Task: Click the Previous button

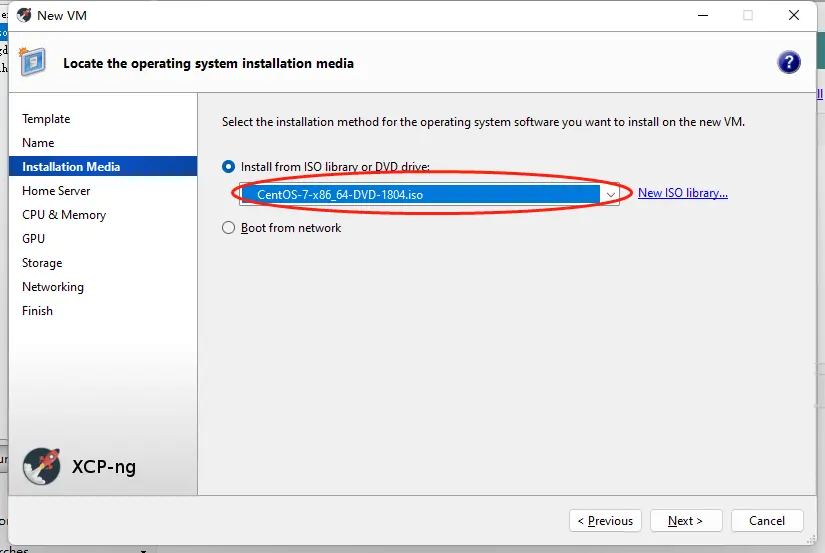Action: tap(605, 521)
